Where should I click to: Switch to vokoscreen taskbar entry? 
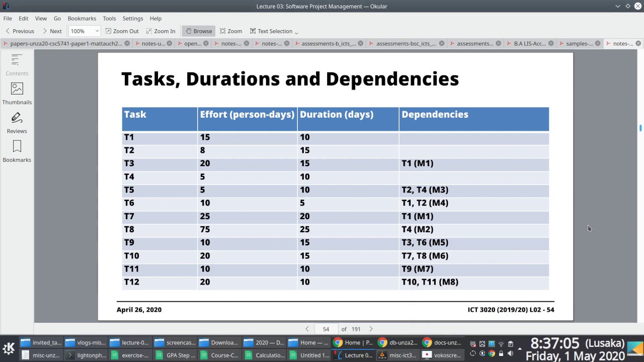[442, 355]
